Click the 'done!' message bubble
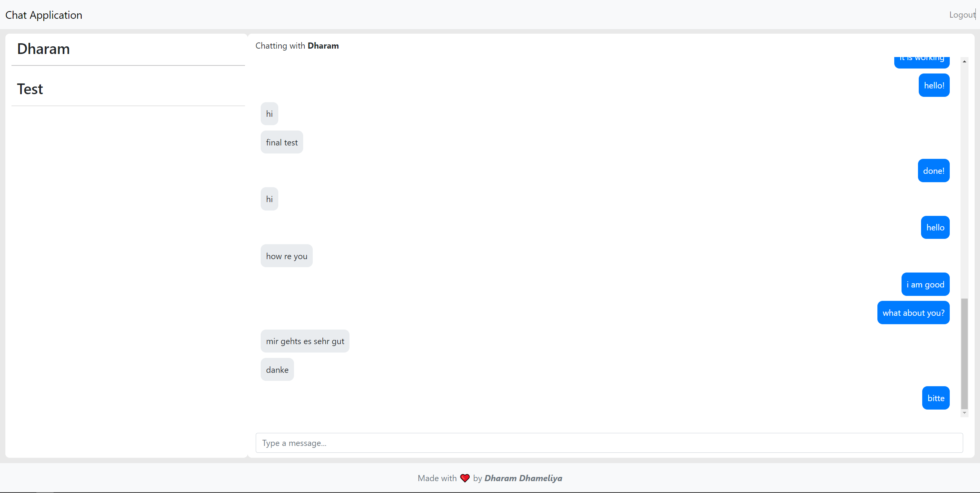980x493 pixels. tap(933, 171)
